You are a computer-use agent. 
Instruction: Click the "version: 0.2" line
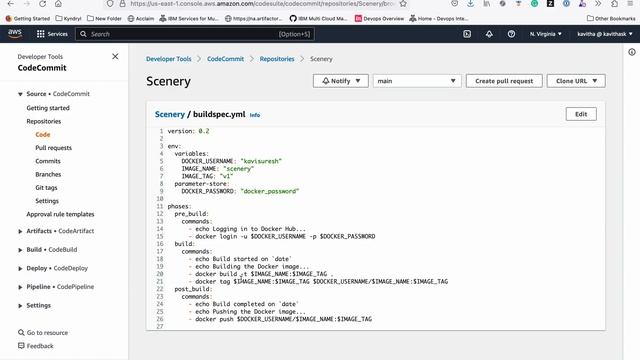pyautogui.click(x=188, y=131)
